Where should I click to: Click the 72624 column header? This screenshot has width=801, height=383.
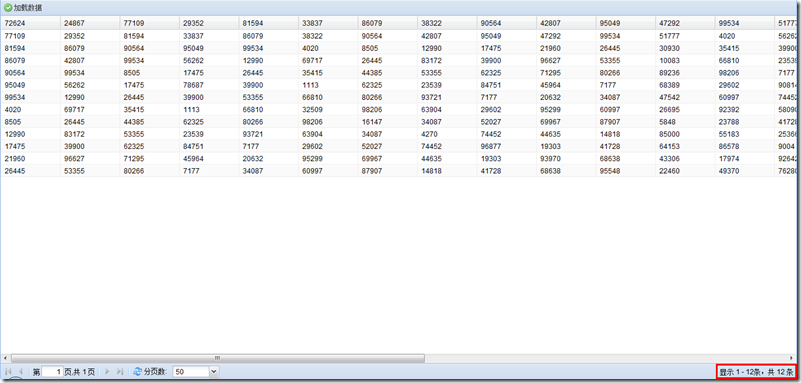coord(31,23)
